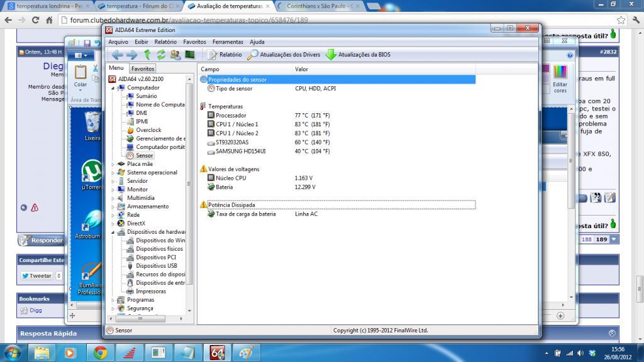Expand the Rede tree node

(113, 215)
